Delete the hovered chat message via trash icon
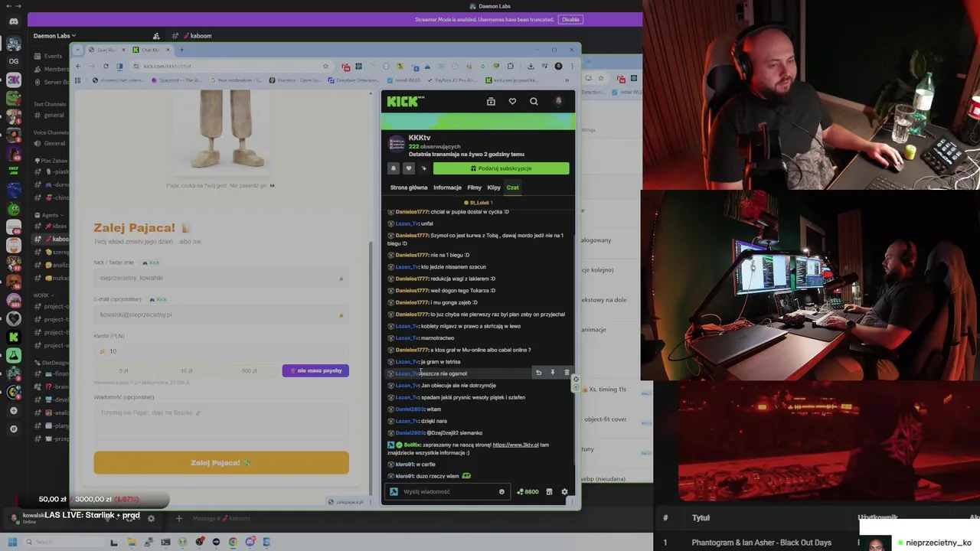Viewport: 980px width, 551px height. tap(567, 373)
